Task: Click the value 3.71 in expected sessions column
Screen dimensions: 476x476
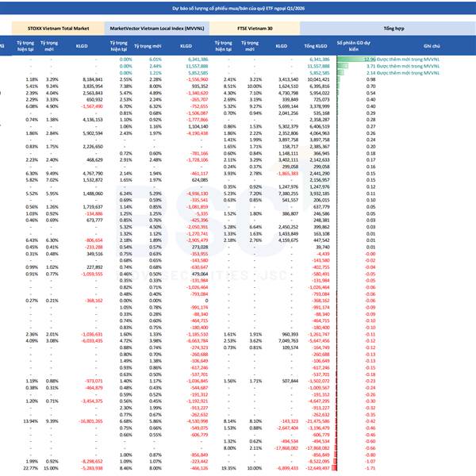Action: (371, 66)
